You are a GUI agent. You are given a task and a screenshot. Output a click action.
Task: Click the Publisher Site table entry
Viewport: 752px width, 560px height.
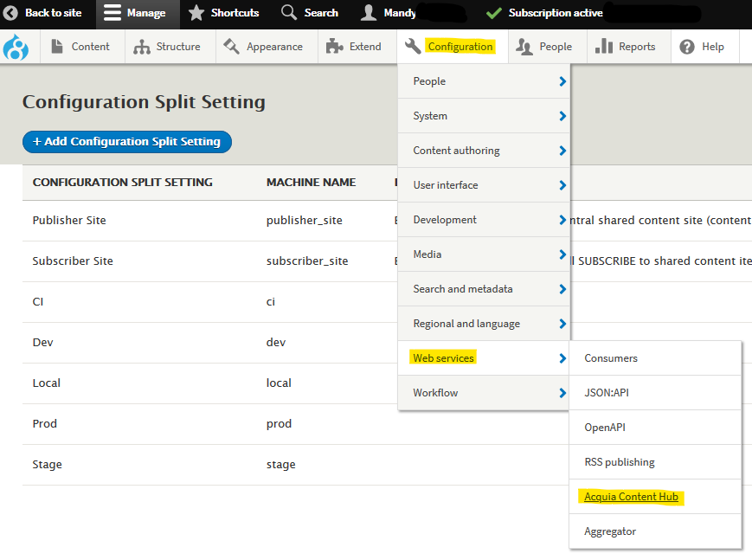coord(69,220)
